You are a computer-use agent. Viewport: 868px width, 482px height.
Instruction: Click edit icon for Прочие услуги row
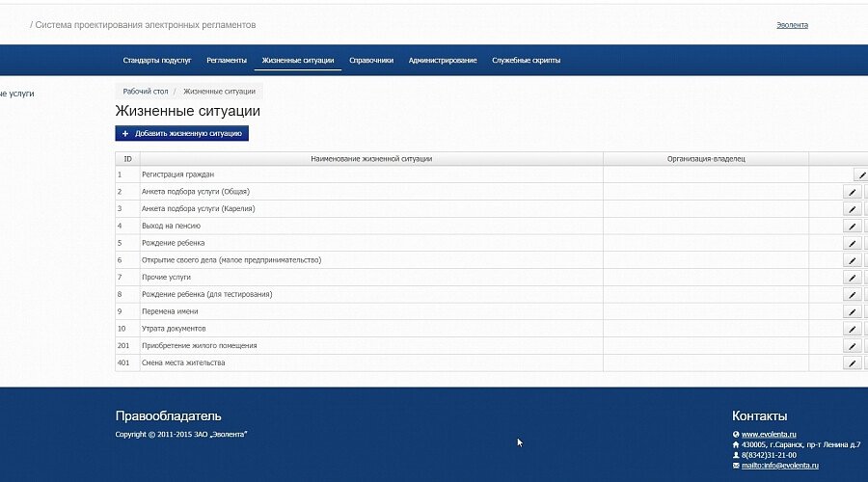point(852,278)
